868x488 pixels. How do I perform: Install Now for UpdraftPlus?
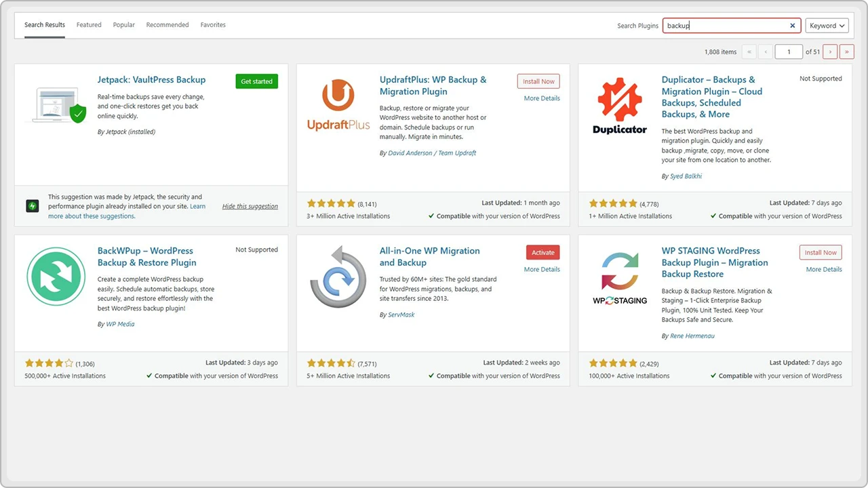(538, 81)
